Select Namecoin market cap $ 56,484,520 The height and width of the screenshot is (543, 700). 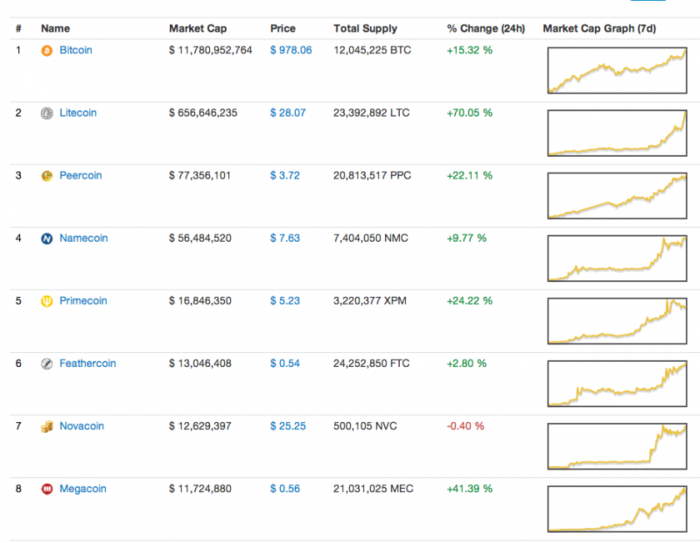(200, 238)
